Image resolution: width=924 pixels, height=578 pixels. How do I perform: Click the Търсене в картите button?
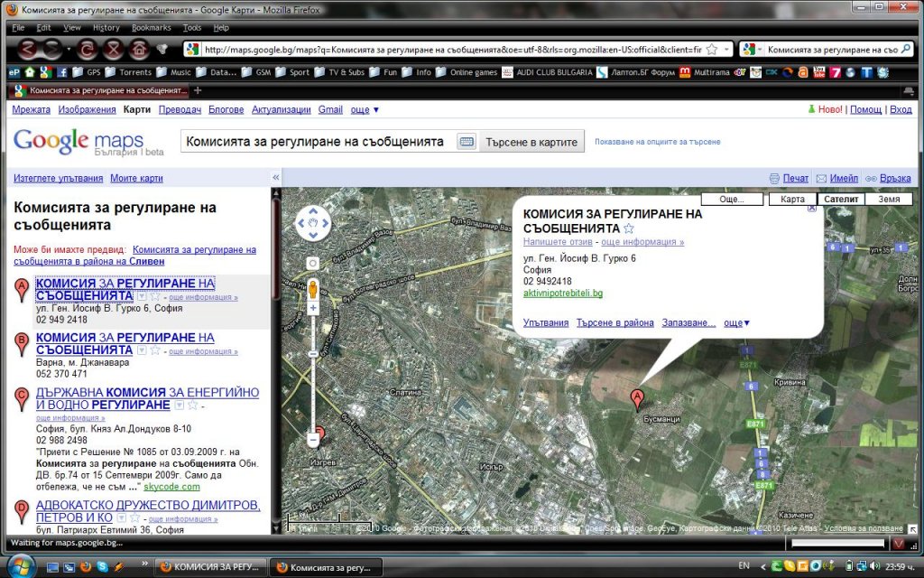click(x=531, y=142)
